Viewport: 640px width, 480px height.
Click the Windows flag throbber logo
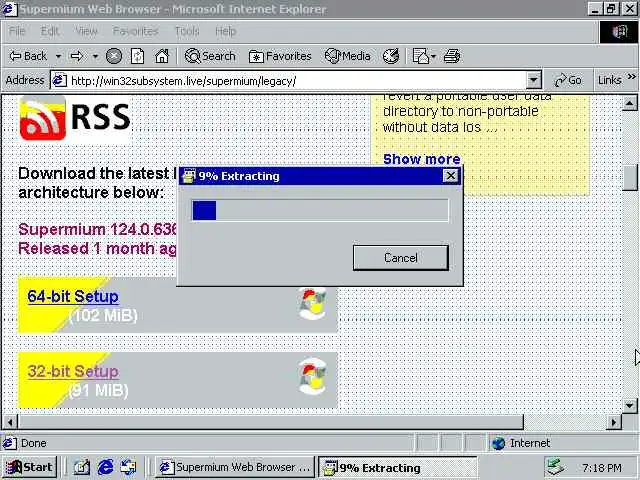coord(619,32)
